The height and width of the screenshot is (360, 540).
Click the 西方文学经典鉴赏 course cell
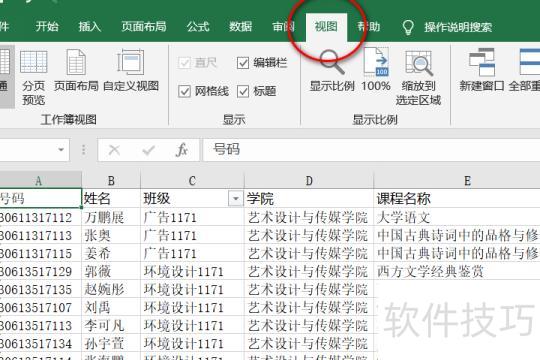click(x=457, y=271)
